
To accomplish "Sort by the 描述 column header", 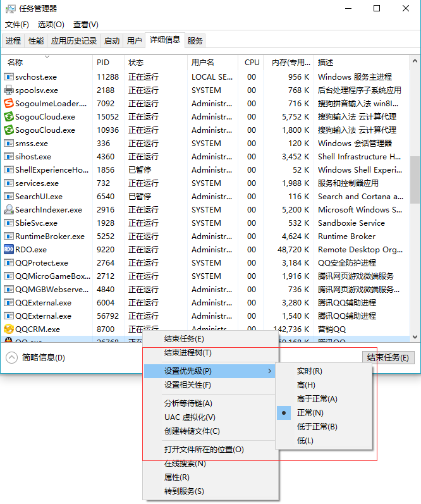I will (x=361, y=63).
